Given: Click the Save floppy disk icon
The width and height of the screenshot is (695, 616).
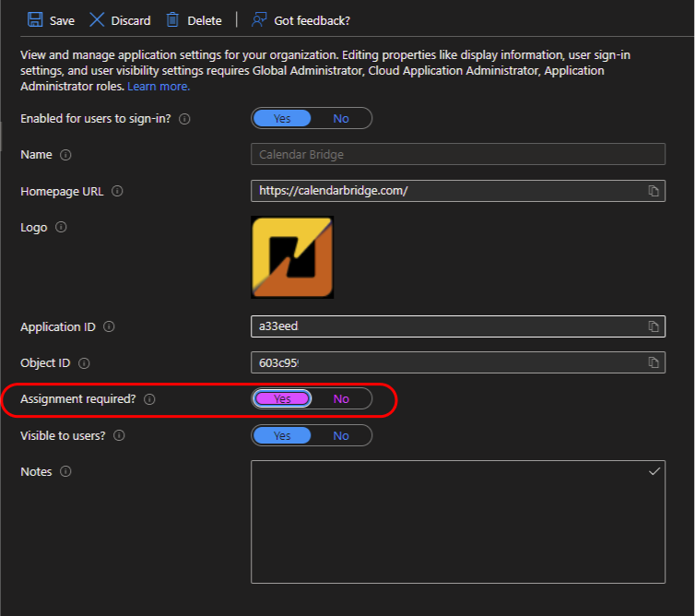Looking at the screenshot, I should tap(35, 20).
